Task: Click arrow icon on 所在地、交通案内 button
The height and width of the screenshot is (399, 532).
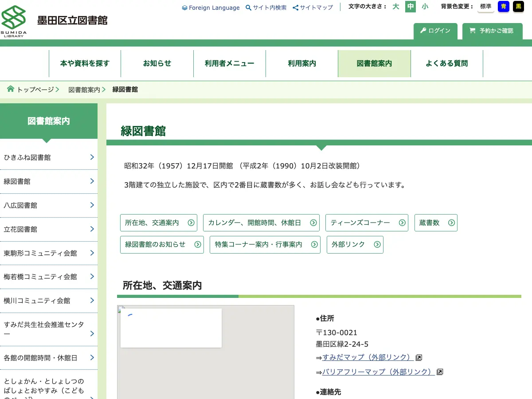Action: click(x=191, y=223)
